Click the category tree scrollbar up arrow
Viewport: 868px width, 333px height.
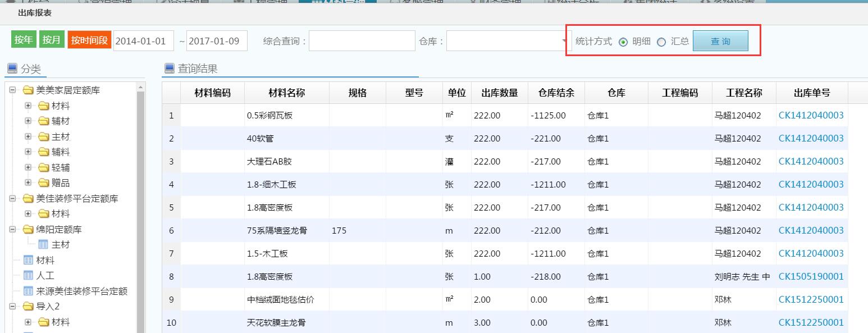click(140, 87)
